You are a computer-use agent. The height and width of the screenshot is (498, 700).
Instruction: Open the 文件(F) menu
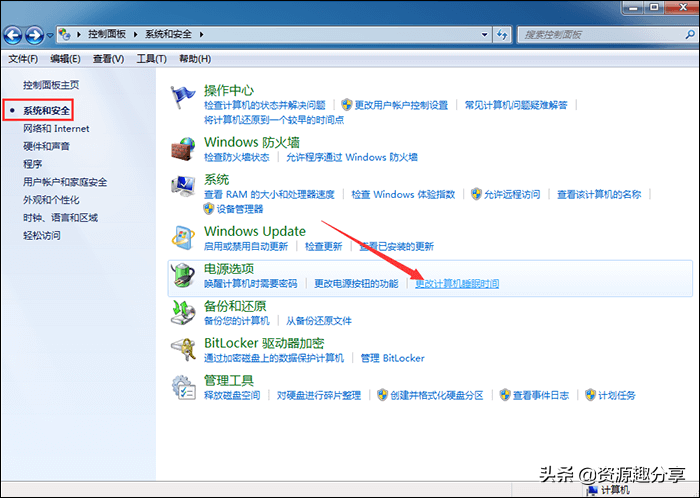pyautogui.click(x=23, y=59)
